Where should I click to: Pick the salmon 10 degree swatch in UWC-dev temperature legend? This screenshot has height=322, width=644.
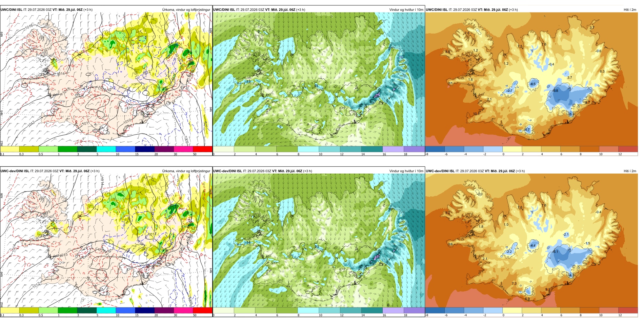click(x=609, y=310)
